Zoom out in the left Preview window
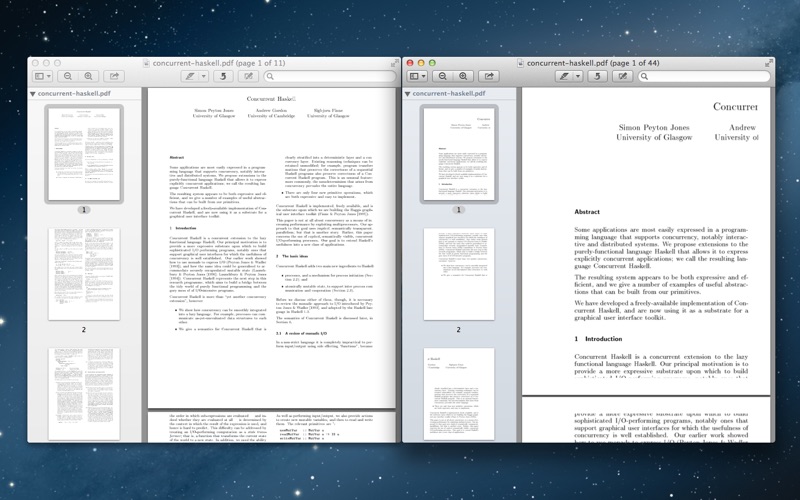This screenshot has height=500, width=800. point(68,76)
